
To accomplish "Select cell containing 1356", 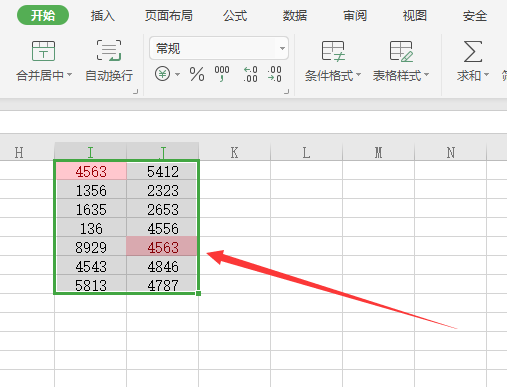I will pos(91,190).
